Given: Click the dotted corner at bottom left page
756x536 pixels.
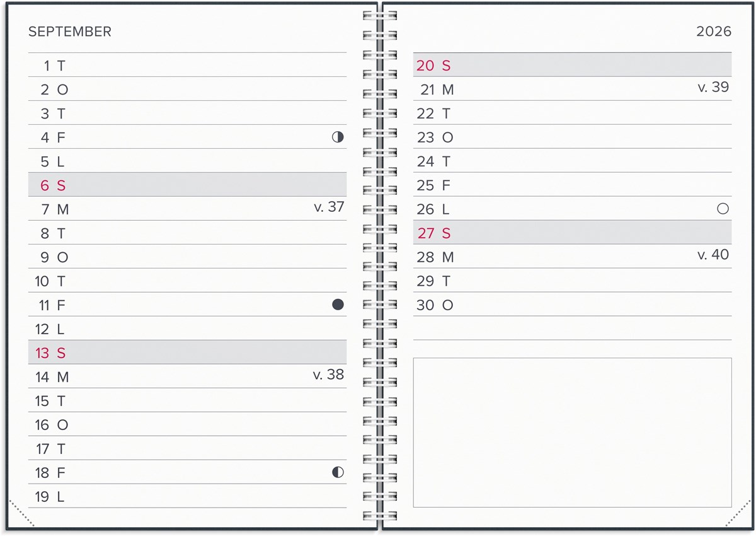Looking at the screenshot, I should click(x=21, y=513).
